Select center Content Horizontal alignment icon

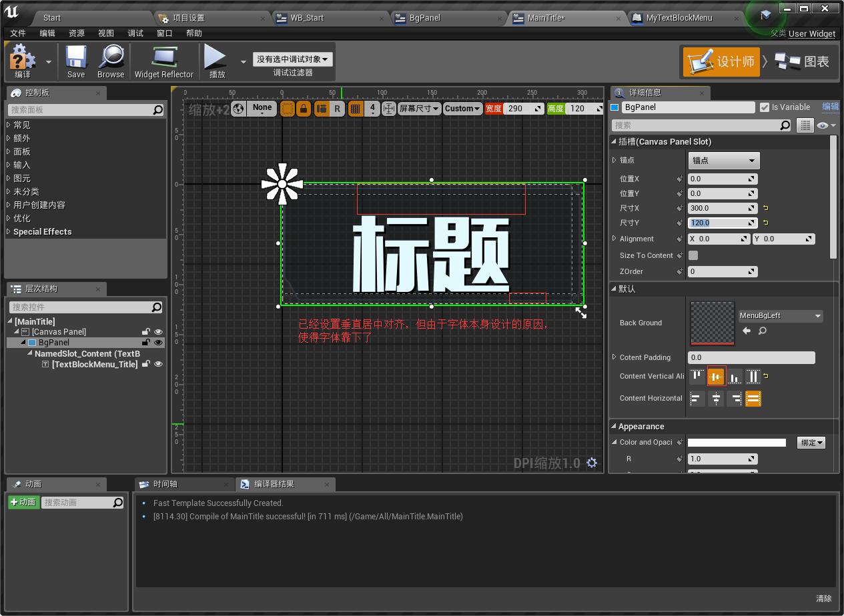(715, 398)
